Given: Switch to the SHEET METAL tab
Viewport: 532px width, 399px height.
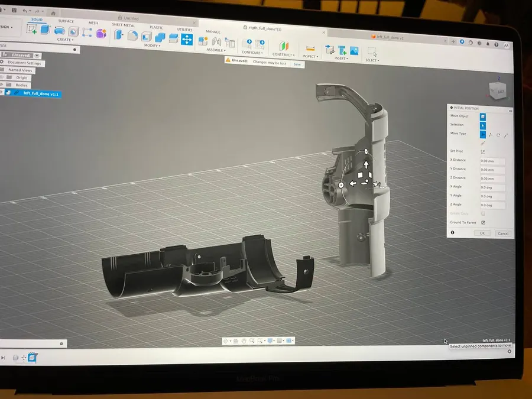Looking at the screenshot, I should click(x=124, y=25).
